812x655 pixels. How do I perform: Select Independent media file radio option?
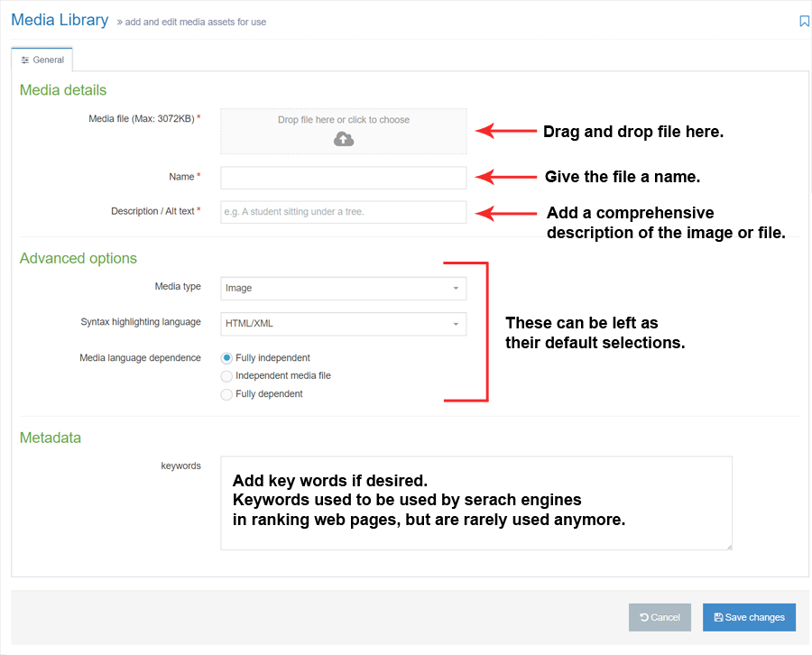[226, 376]
